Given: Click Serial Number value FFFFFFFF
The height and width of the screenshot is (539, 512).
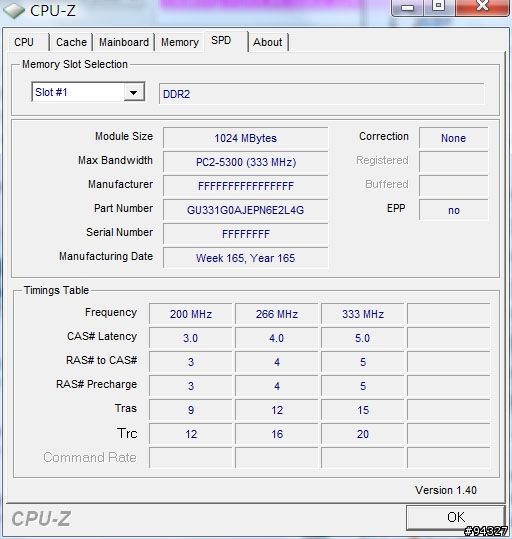Looking at the screenshot, I should point(246,234).
